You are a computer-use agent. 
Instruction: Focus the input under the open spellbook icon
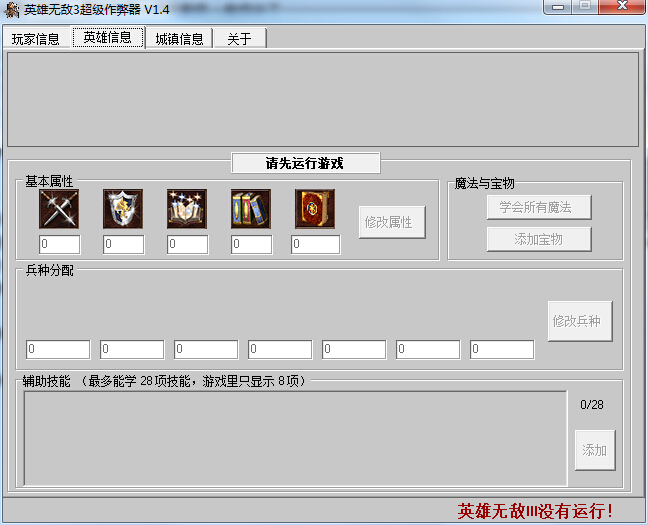[188, 244]
